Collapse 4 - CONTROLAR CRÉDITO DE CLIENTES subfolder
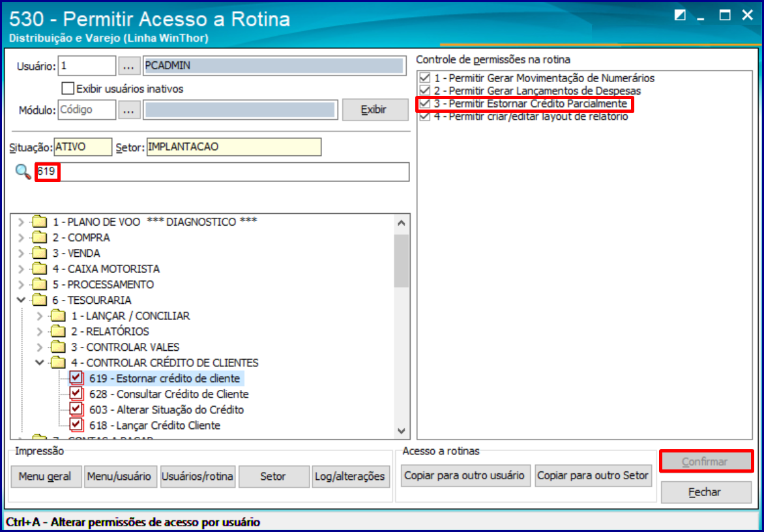The height and width of the screenshot is (532, 764). [x=40, y=363]
